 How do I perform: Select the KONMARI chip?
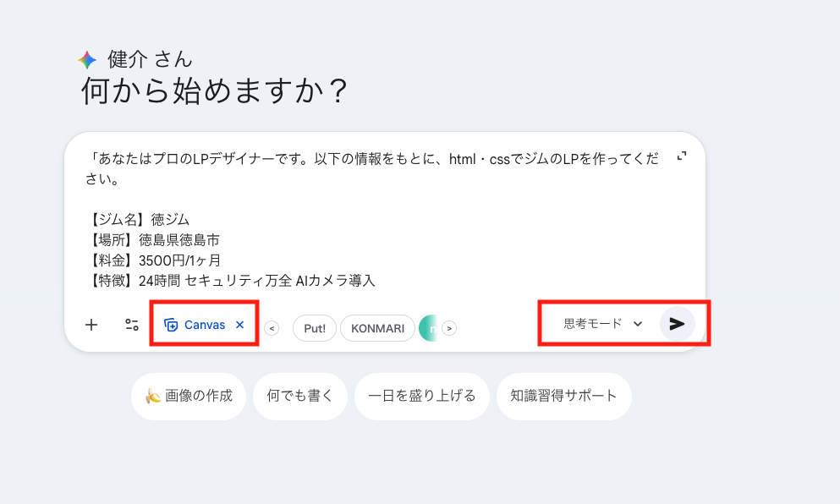coord(377,328)
